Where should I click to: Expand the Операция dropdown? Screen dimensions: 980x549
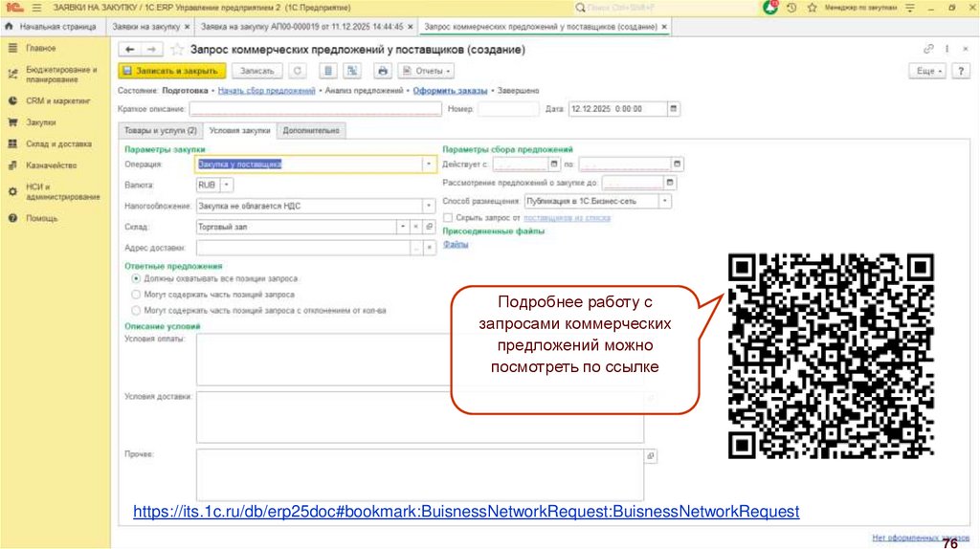click(429, 165)
